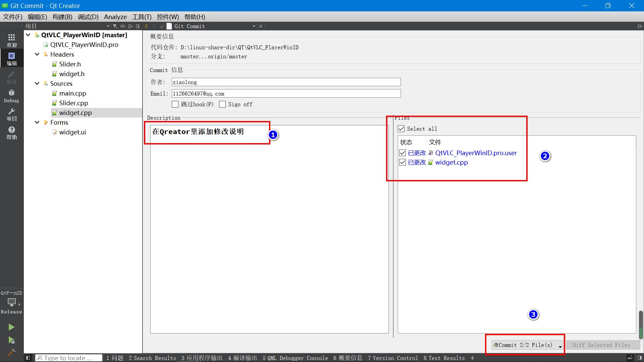Open the 2 Search Results pane

pyautogui.click(x=152, y=358)
